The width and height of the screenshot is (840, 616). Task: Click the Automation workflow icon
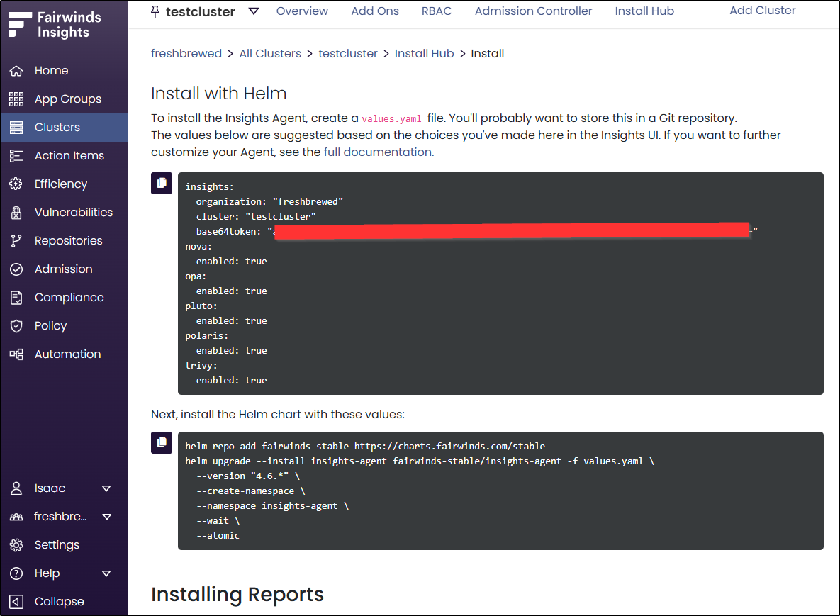16,354
